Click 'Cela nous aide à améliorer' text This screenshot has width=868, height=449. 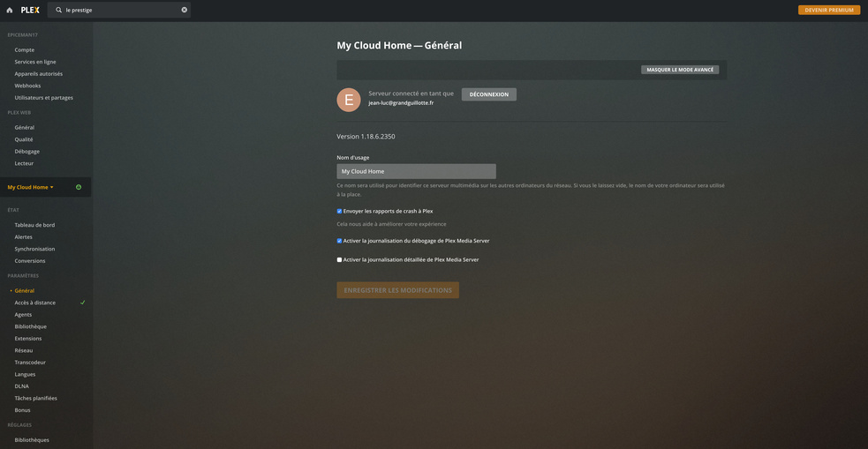(391, 224)
